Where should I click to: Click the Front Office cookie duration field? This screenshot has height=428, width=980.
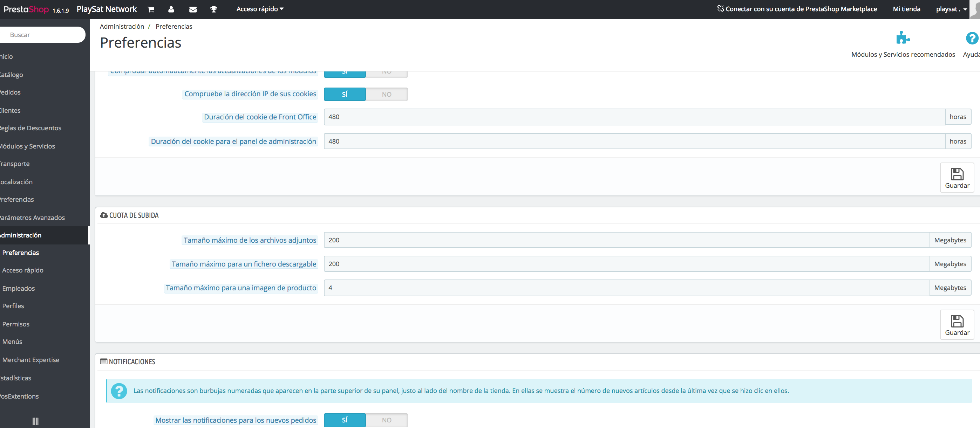(634, 117)
